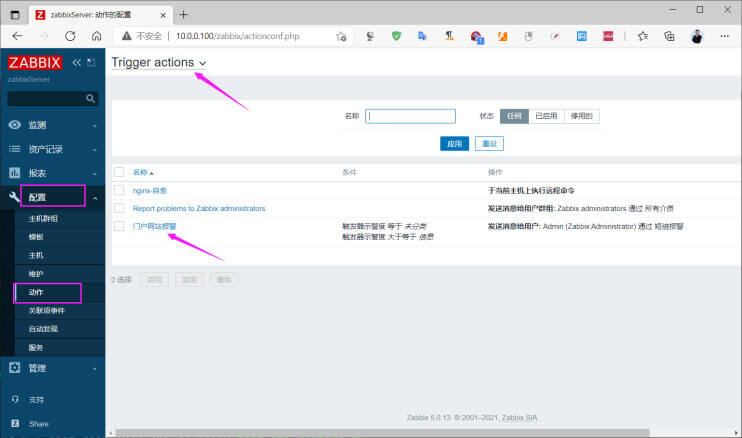742x438 pixels.
Task: Click the 启用 bulk action button
Action: [155, 280]
